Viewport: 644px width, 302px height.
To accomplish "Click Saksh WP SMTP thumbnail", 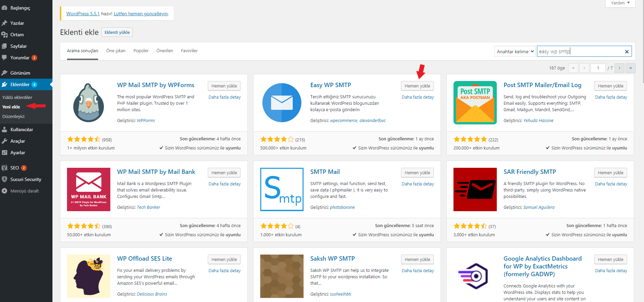I will coord(282,276).
